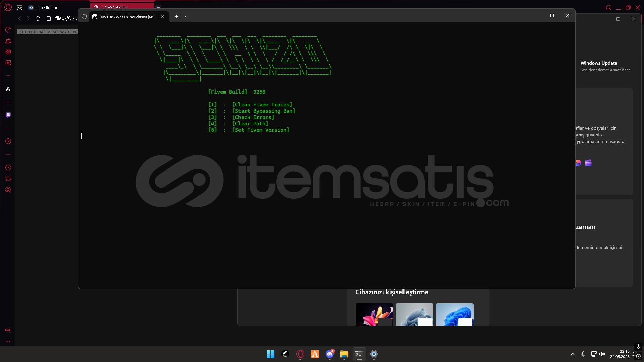644x362 pixels.
Task: Minimize the terminal window
Action: pyautogui.click(x=537, y=15)
